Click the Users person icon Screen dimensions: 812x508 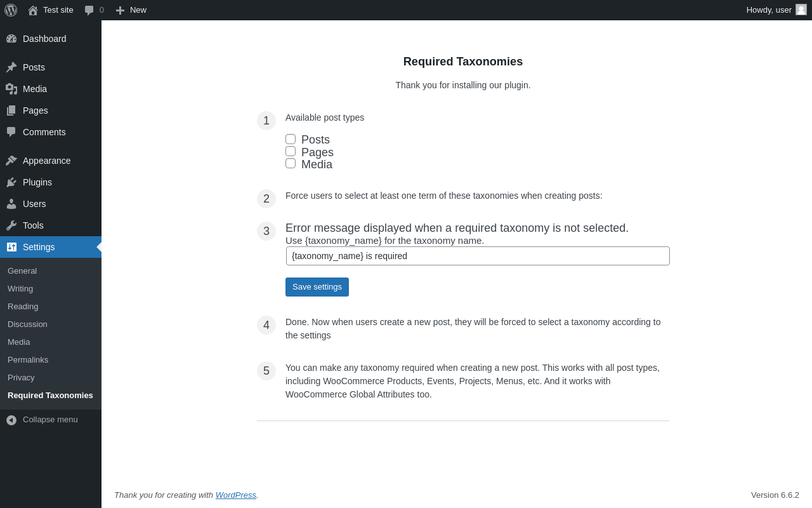tap(11, 204)
